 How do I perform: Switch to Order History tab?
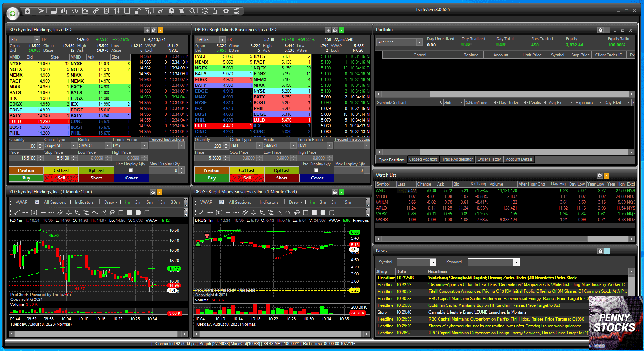[x=489, y=159]
